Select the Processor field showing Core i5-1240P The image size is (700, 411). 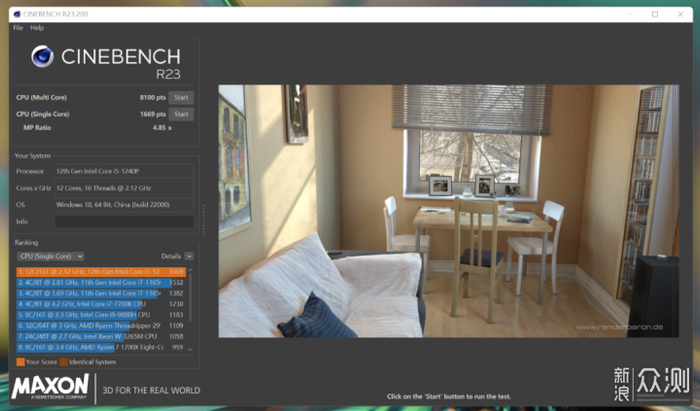coord(124,171)
